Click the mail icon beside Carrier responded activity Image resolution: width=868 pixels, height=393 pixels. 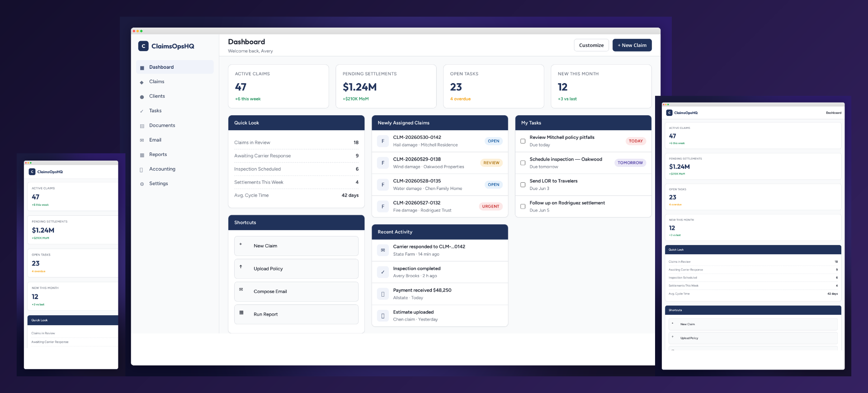pyautogui.click(x=383, y=250)
